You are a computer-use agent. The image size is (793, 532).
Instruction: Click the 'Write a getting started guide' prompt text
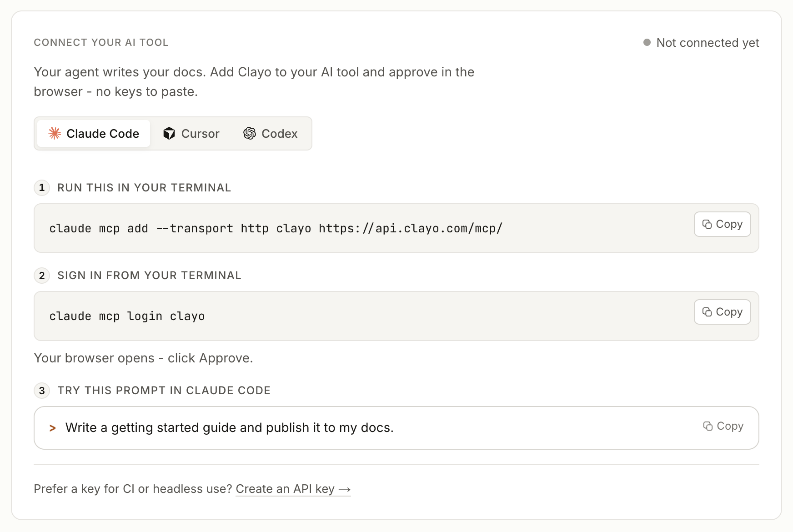click(230, 428)
